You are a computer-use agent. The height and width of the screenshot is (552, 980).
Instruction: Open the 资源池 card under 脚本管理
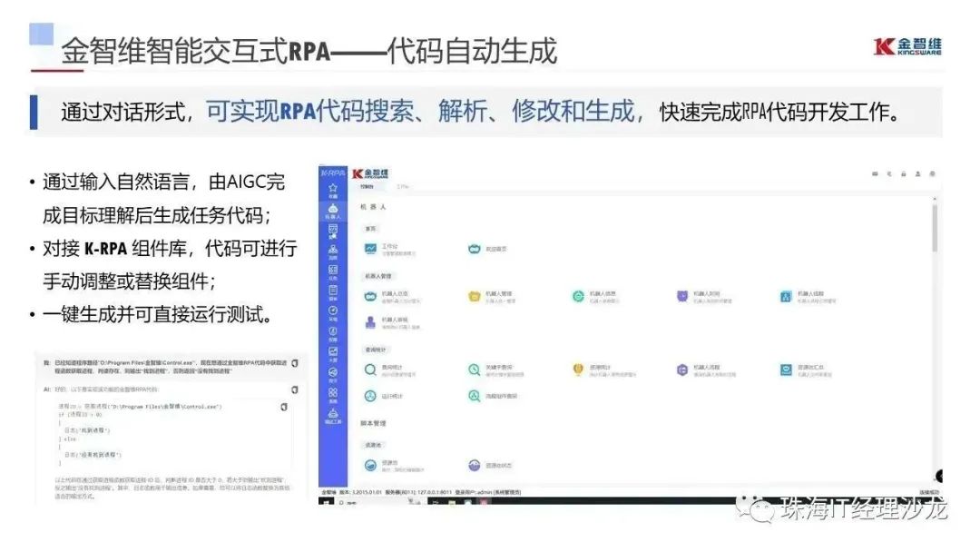point(394,465)
